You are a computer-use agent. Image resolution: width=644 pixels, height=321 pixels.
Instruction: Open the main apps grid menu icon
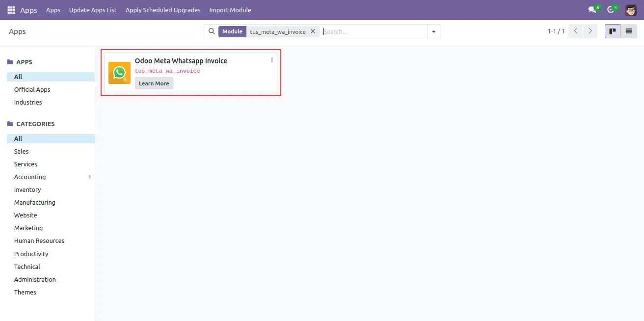click(11, 10)
